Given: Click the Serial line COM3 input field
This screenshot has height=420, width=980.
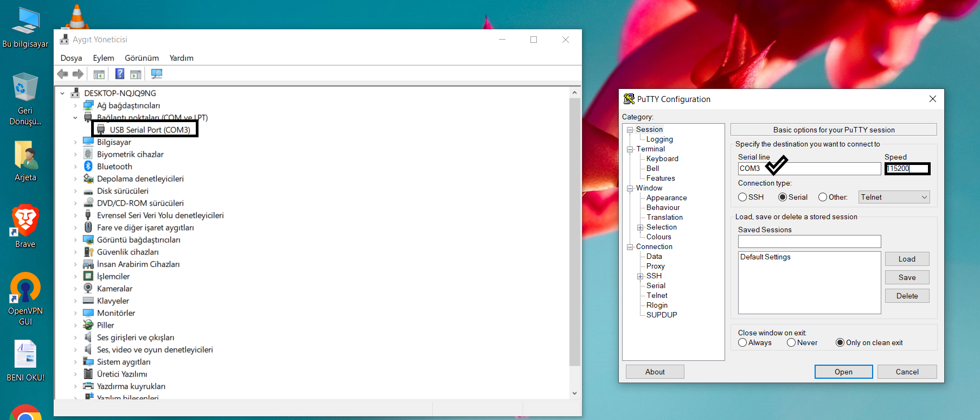Looking at the screenshot, I should (x=809, y=169).
